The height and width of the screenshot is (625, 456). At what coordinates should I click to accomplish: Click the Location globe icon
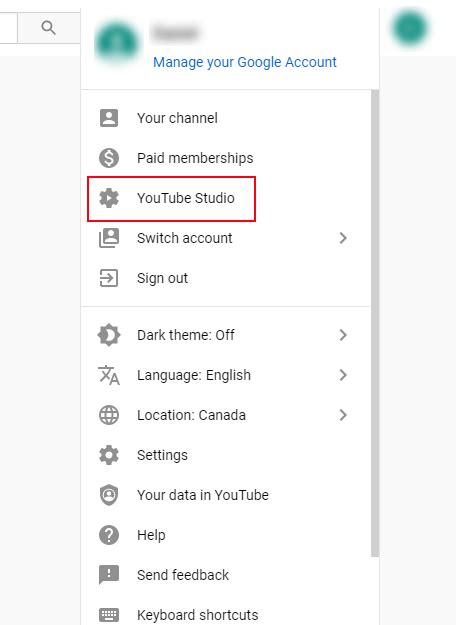click(x=109, y=415)
